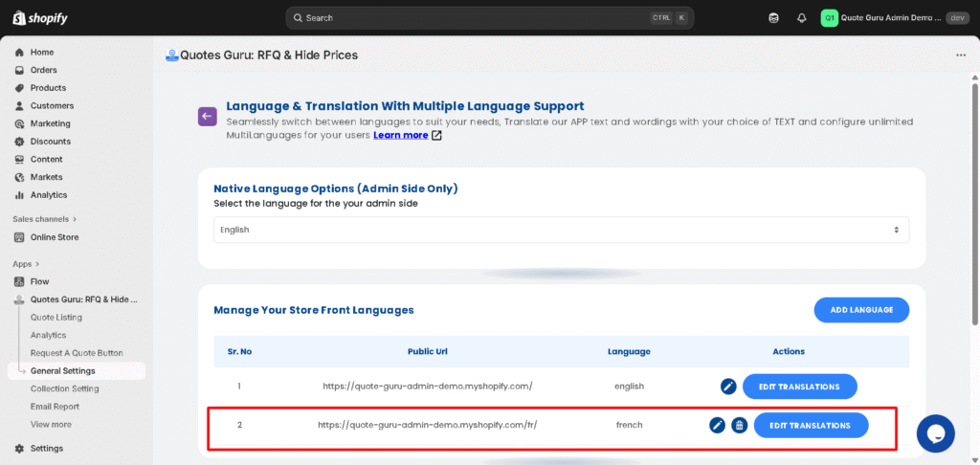Open the live chat bubble widget
The width and height of the screenshot is (980, 465).
coord(935,433)
